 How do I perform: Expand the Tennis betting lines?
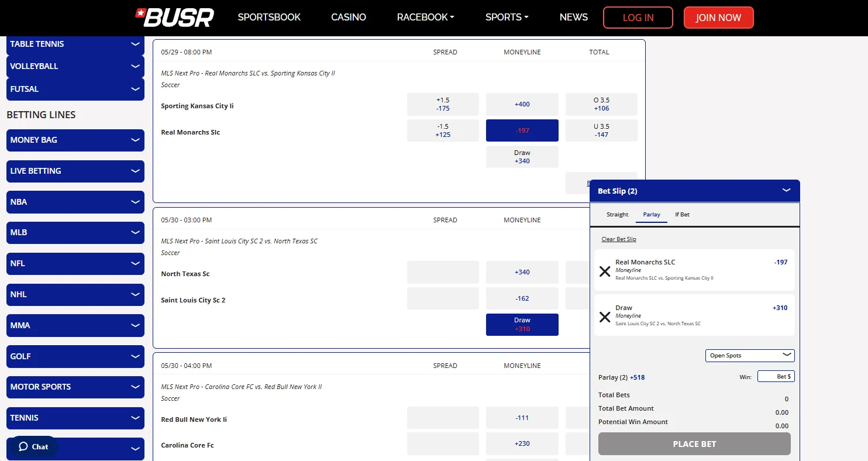click(x=75, y=418)
